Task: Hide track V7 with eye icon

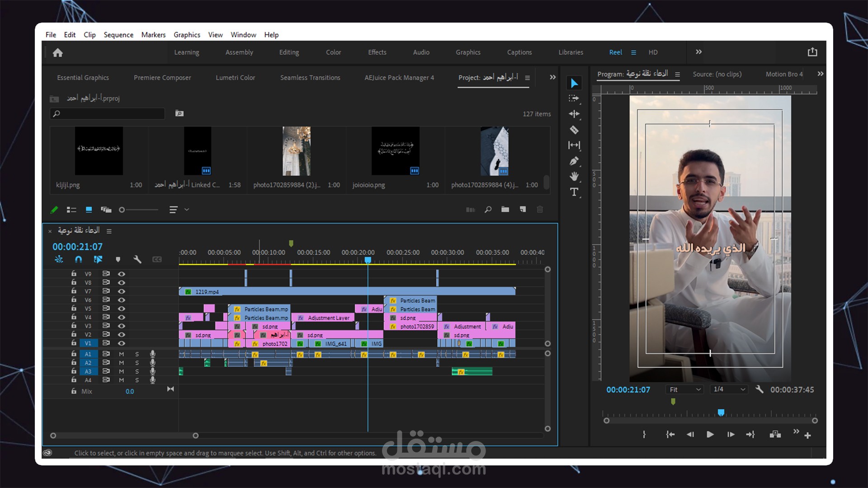Action: [x=121, y=291]
